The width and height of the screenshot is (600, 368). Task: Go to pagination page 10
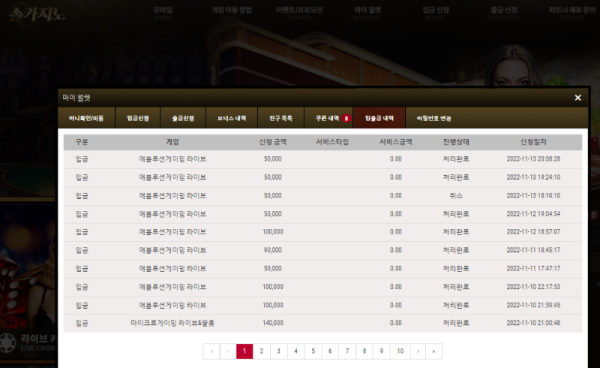click(x=400, y=351)
